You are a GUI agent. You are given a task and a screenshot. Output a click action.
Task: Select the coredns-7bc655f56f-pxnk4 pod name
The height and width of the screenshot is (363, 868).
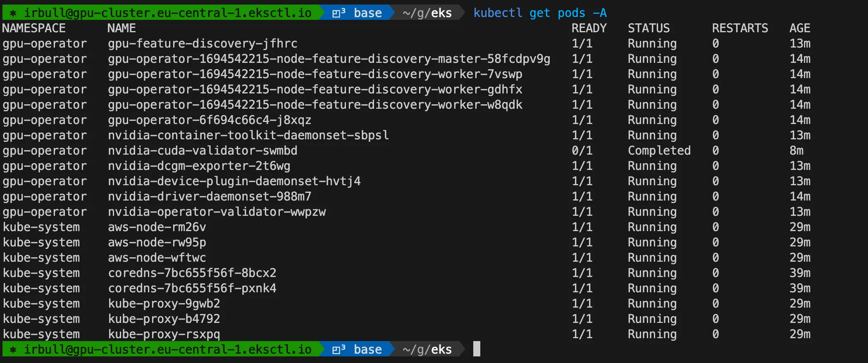[192, 288]
